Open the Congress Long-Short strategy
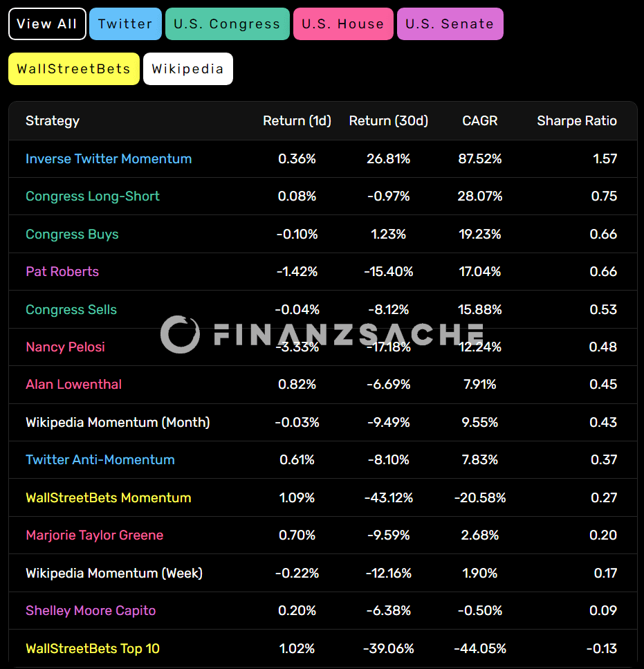Image resolution: width=644 pixels, height=669 pixels. click(93, 196)
